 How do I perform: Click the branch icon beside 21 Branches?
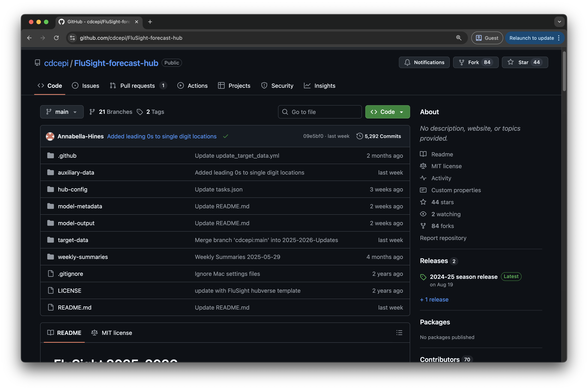(92, 112)
